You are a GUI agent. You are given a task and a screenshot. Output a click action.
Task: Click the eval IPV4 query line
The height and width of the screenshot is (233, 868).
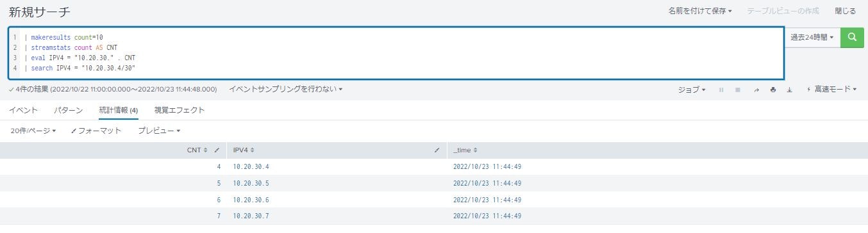click(79, 58)
